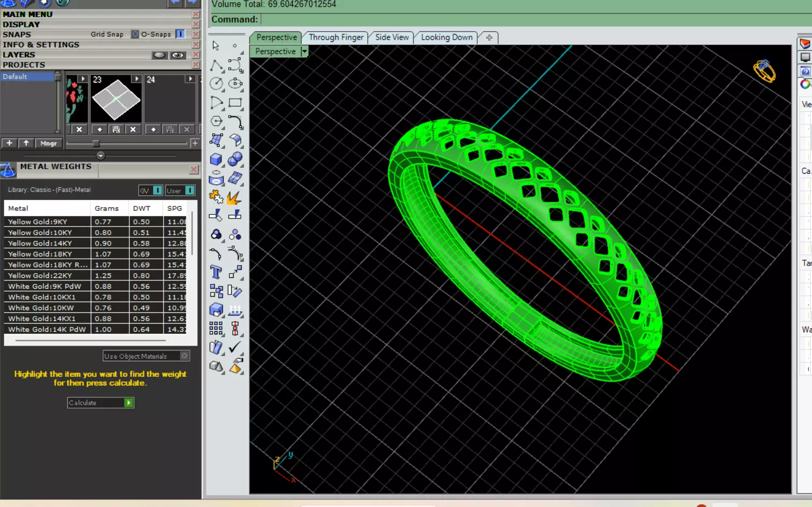
Task: Expand the INFO & SETTINGS panel
Action: (41, 45)
